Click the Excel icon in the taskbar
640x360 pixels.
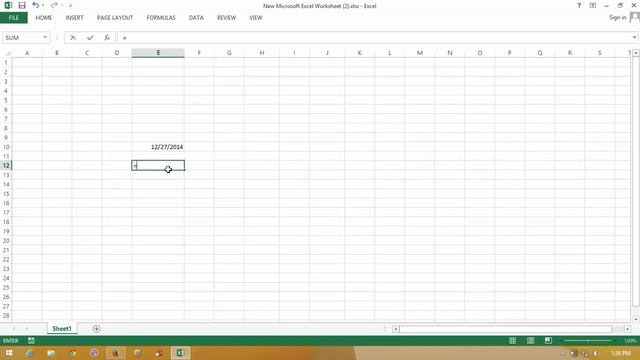[x=180, y=353]
